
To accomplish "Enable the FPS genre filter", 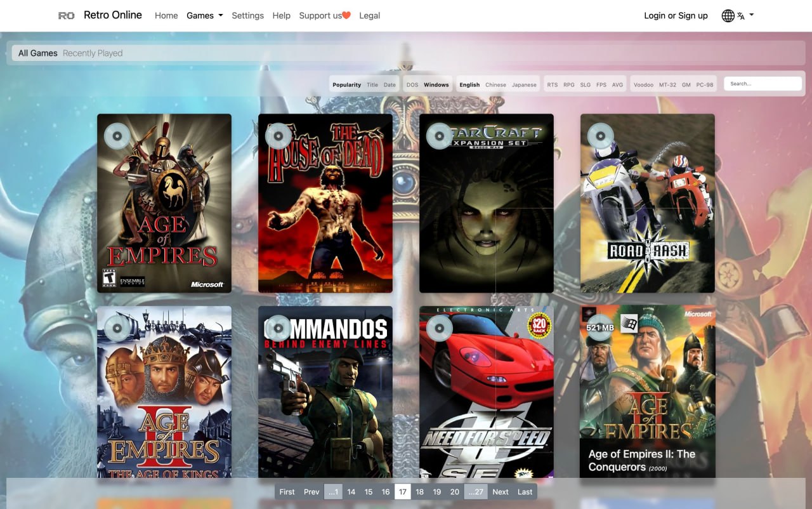I will pos(601,84).
